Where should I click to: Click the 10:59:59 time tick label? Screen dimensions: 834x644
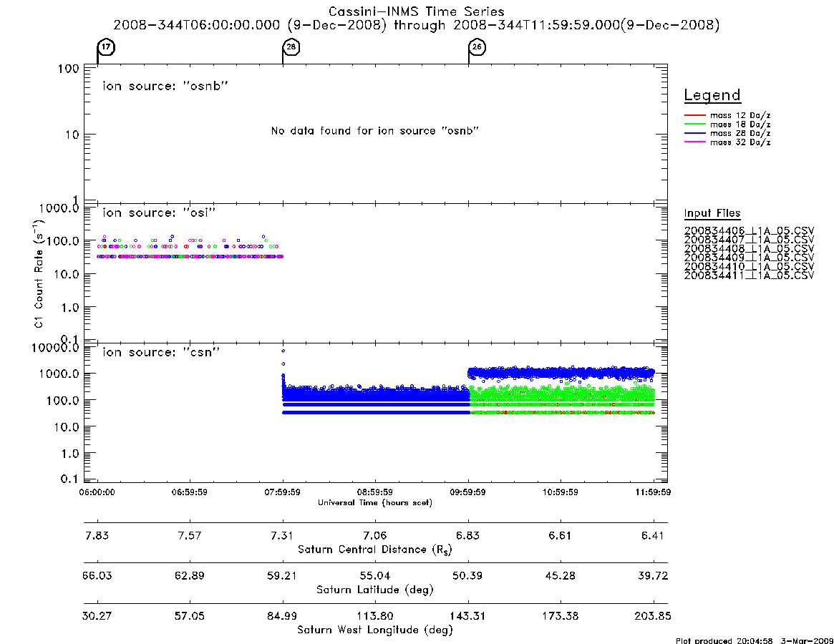(560, 492)
